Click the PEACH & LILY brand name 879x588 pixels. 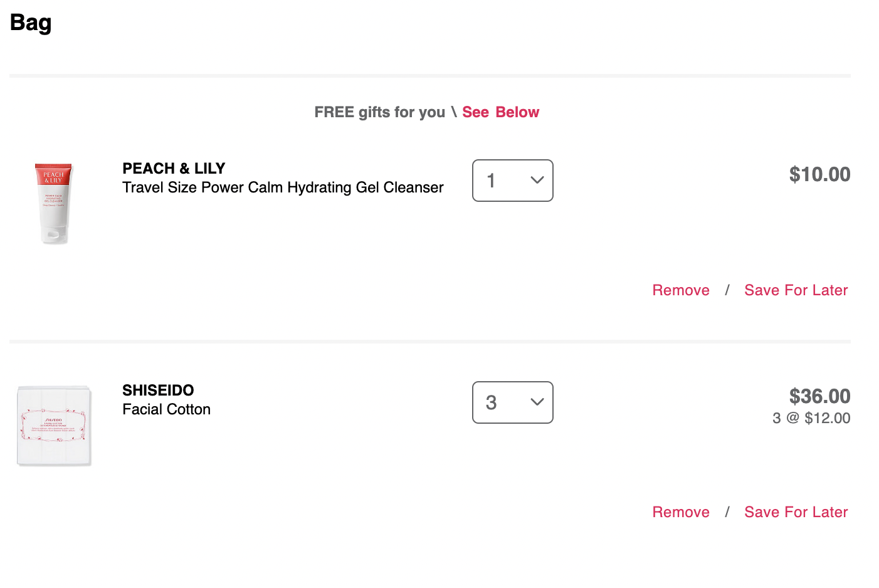(x=174, y=169)
